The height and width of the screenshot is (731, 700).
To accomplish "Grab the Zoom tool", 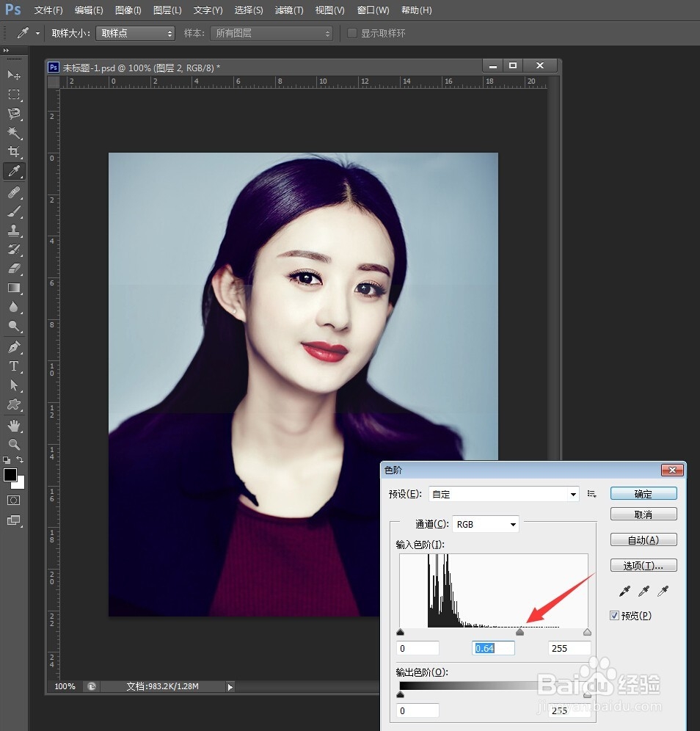I will pos(15,445).
